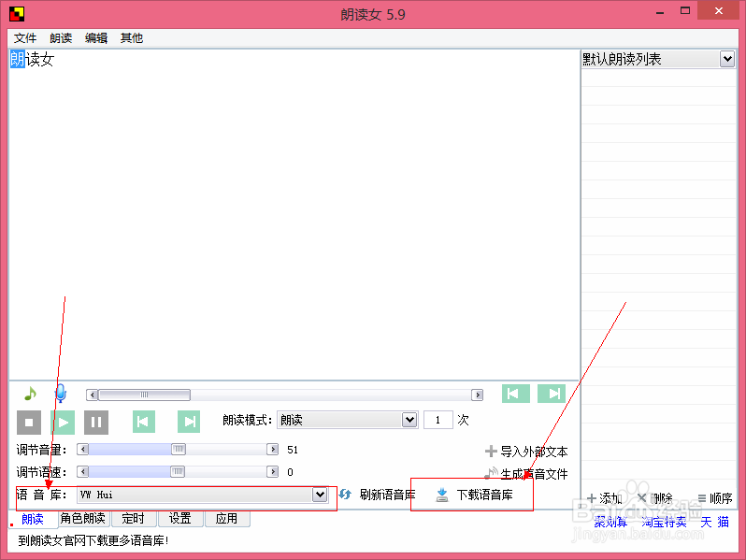Click 删除 to remove list item
Viewport: 746px width, 560px height.
pyautogui.click(x=654, y=498)
